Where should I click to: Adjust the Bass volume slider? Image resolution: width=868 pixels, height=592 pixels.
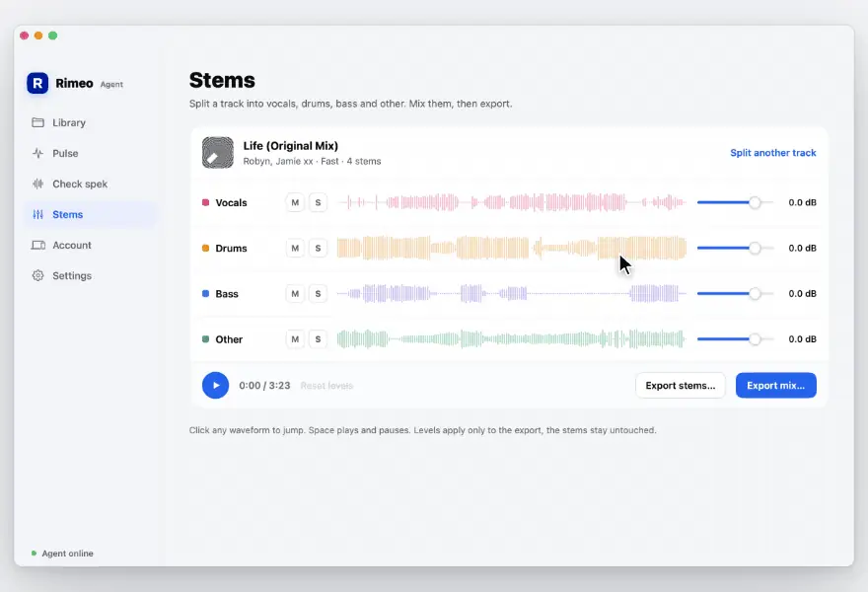point(735,293)
